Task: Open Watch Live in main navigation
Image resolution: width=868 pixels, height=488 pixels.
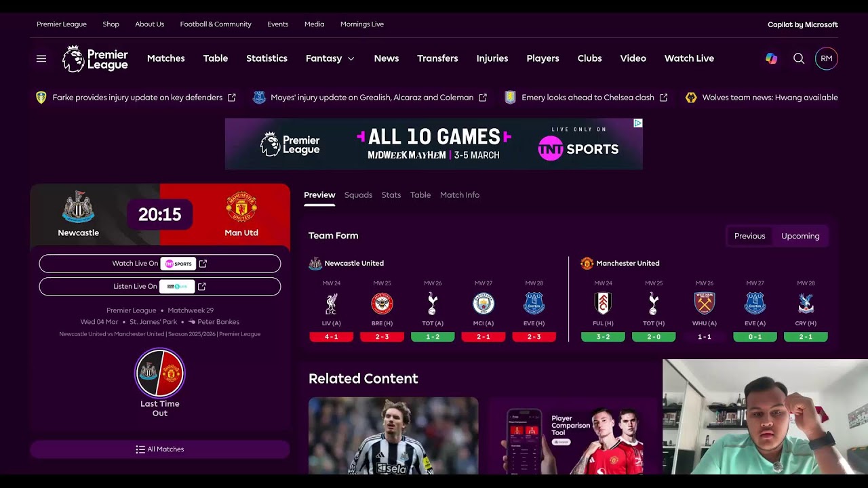Action: (689, 58)
